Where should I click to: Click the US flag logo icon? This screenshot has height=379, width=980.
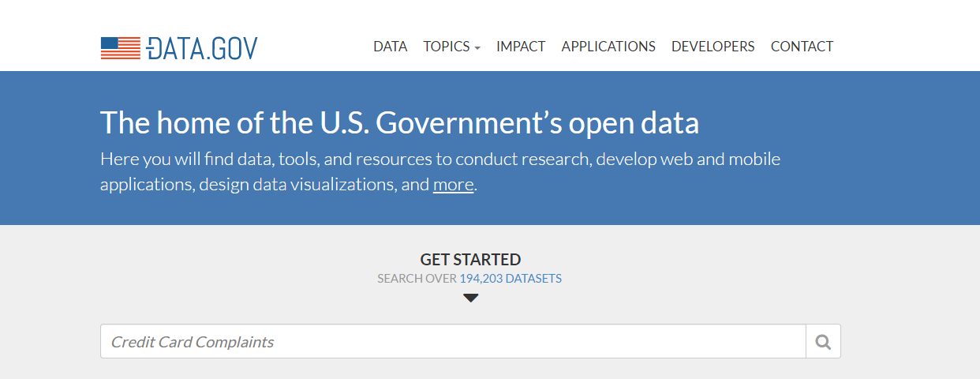120,47
